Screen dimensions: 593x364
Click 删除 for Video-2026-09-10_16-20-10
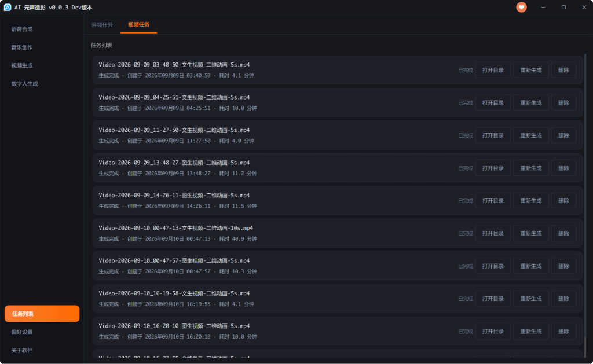click(x=563, y=332)
